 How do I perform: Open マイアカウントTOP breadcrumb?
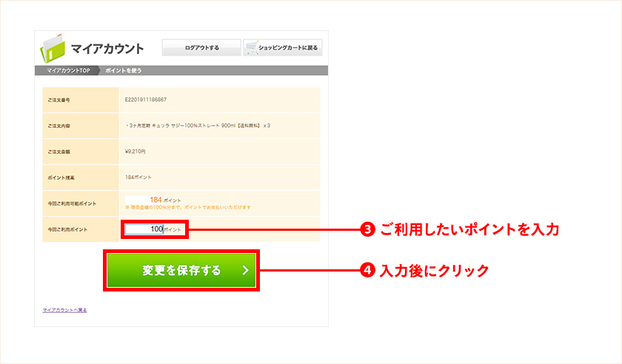[x=68, y=70]
